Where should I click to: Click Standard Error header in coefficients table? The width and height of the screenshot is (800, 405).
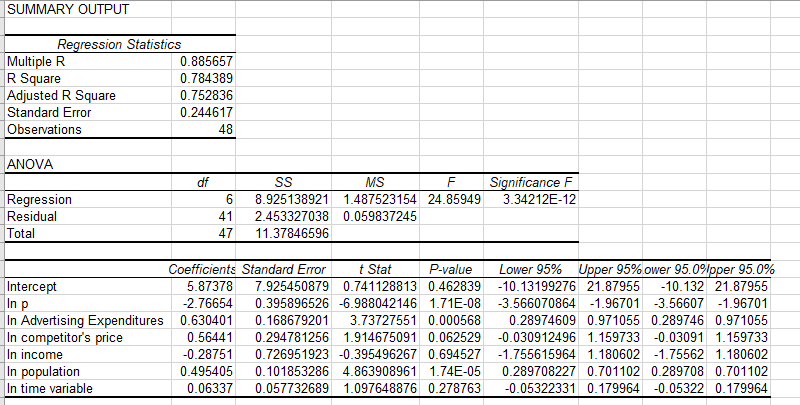click(284, 269)
